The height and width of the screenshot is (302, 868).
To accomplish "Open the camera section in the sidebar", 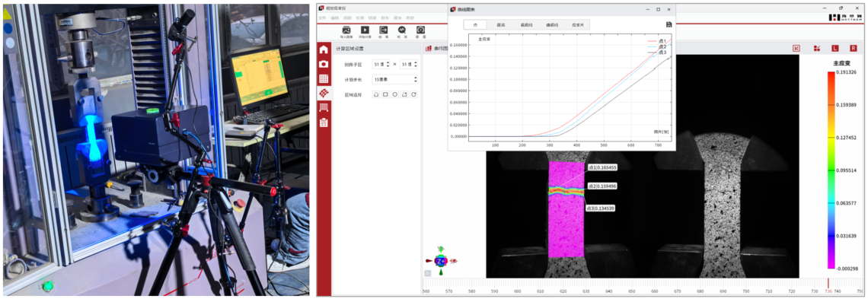I will pyautogui.click(x=324, y=64).
